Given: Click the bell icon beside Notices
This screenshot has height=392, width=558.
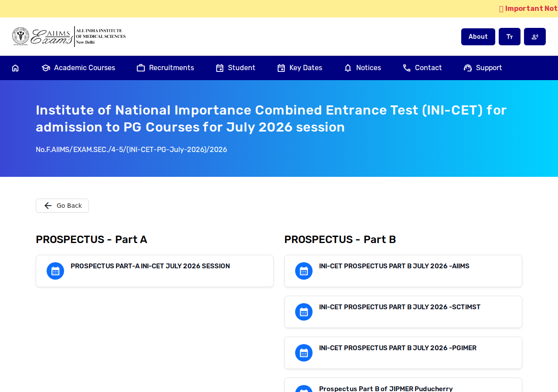Looking at the screenshot, I should [x=348, y=68].
